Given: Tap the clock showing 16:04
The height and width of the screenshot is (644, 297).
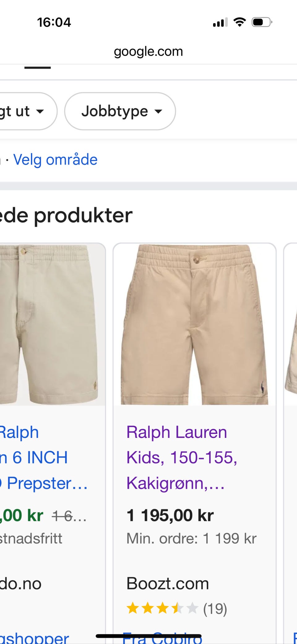Looking at the screenshot, I should 54,22.
